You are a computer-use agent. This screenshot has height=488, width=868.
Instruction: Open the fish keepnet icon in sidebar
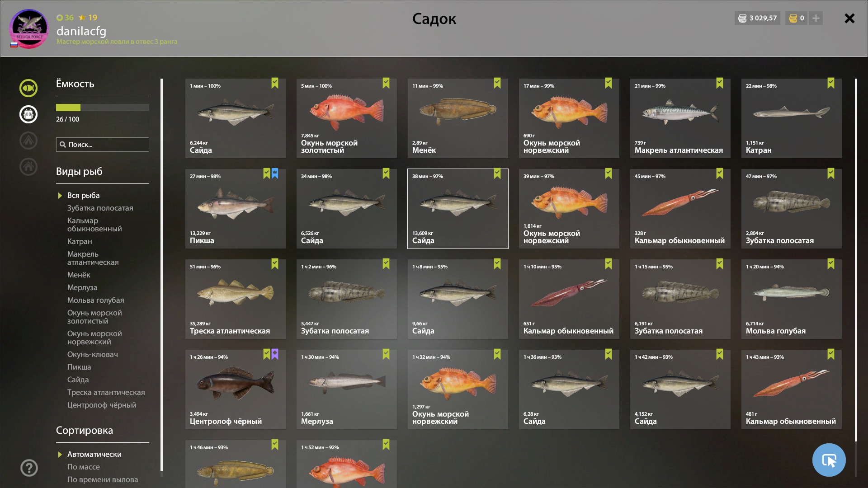click(28, 88)
